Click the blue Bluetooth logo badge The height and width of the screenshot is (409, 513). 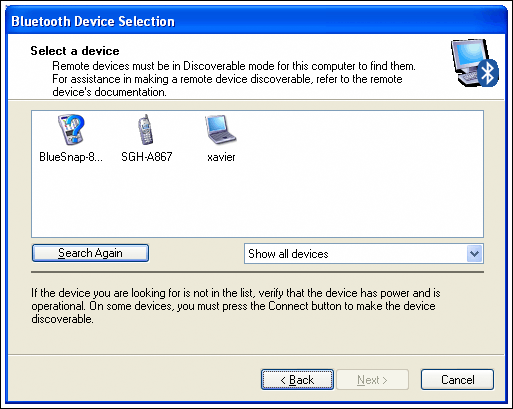point(488,73)
